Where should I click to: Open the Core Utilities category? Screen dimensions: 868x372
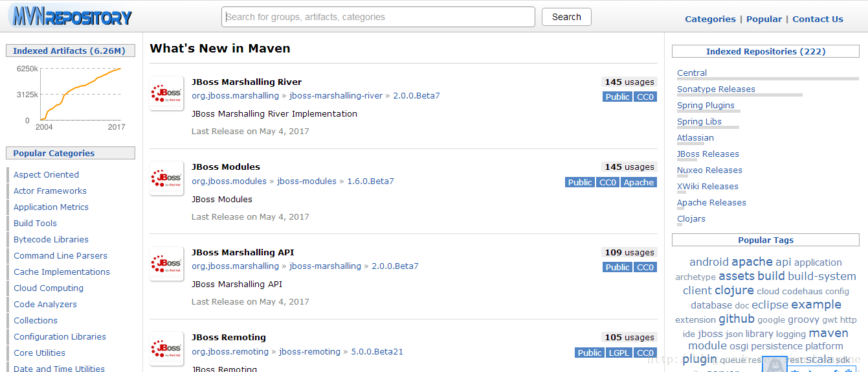tap(39, 353)
